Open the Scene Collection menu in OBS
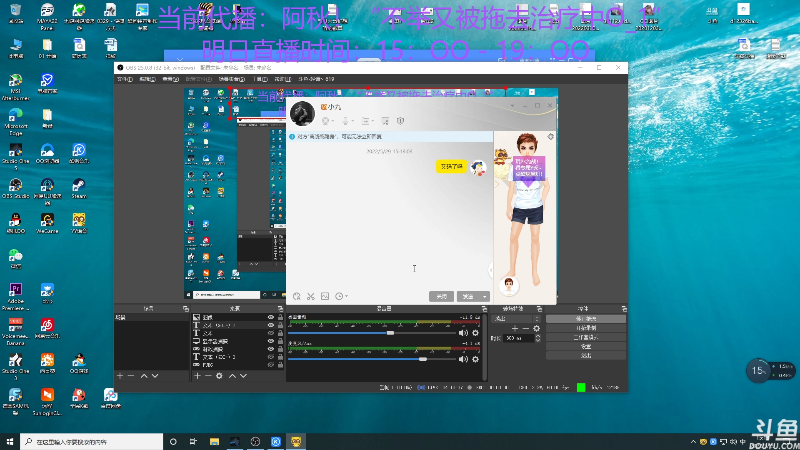 point(232,79)
